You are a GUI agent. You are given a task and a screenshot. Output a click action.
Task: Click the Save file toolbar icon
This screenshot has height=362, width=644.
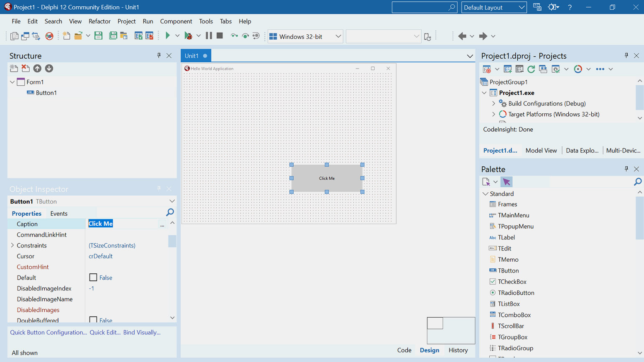tap(99, 36)
